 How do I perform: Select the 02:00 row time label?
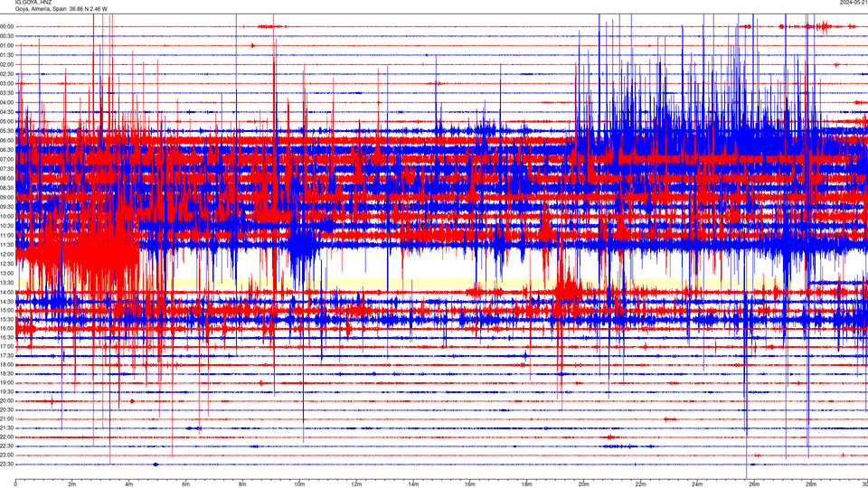point(7,65)
